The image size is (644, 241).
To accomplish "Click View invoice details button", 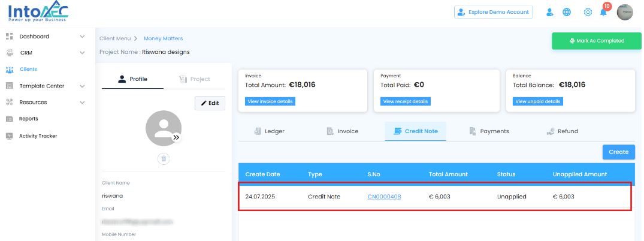I will (x=270, y=101).
